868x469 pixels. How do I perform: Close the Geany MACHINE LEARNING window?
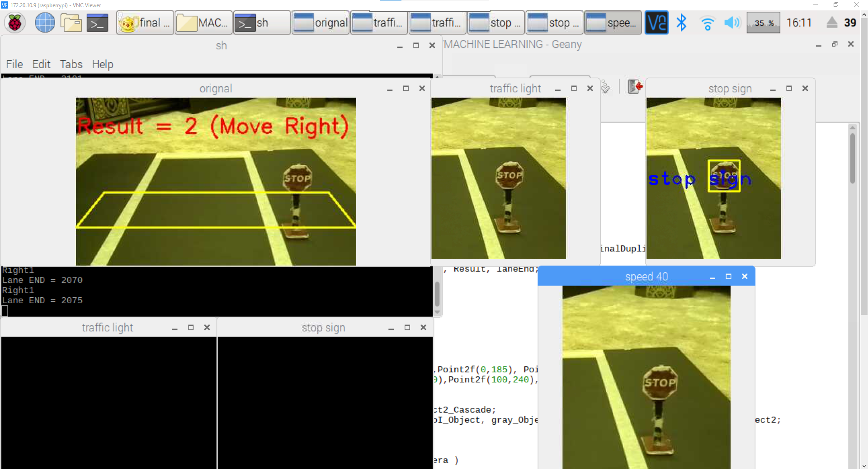851,44
